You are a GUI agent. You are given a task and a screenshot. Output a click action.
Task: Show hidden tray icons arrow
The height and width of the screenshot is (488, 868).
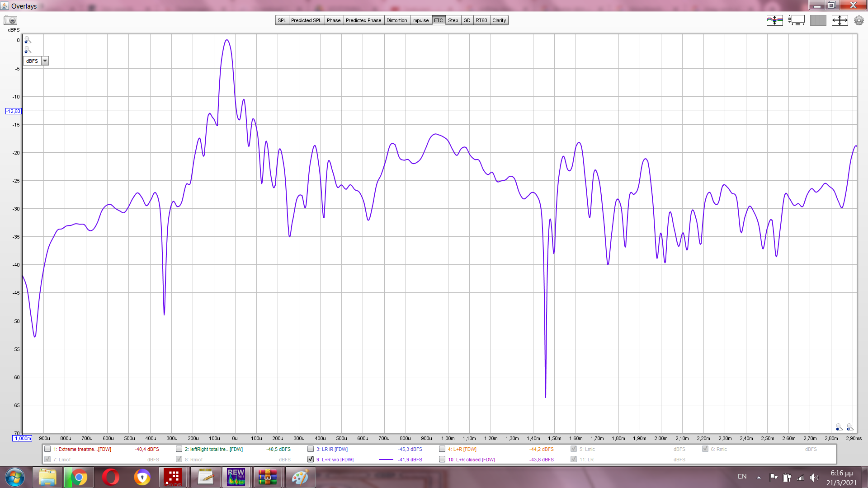(759, 477)
